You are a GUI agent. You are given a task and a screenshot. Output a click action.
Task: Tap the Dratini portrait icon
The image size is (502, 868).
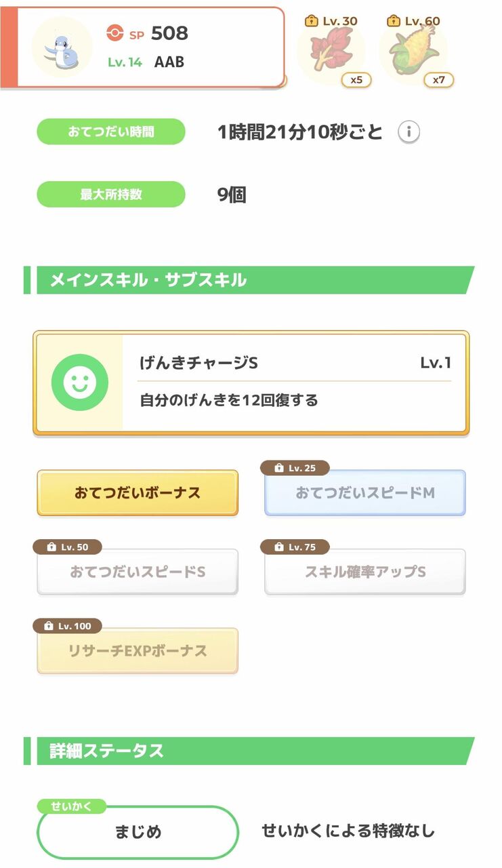pos(62,47)
